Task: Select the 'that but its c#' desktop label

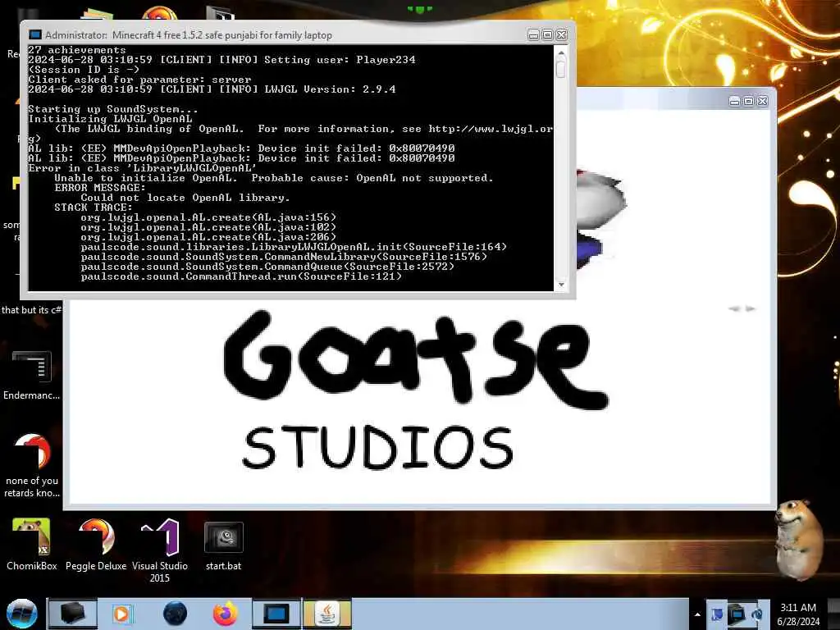Action: click(31, 309)
